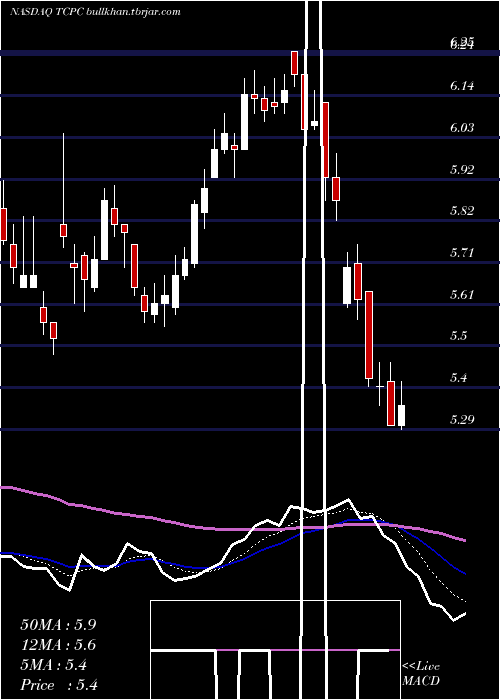
Task: Select the 5.82 price axis label
Action: click(462, 211)
